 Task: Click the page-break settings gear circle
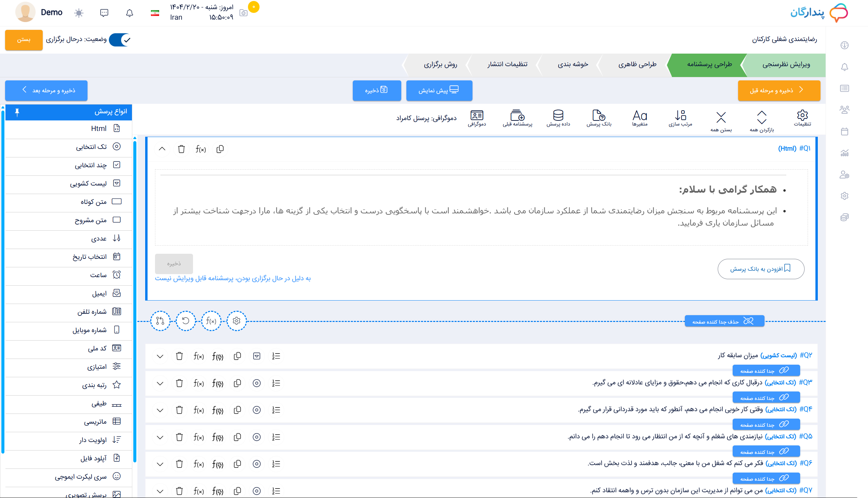(236, 321)
